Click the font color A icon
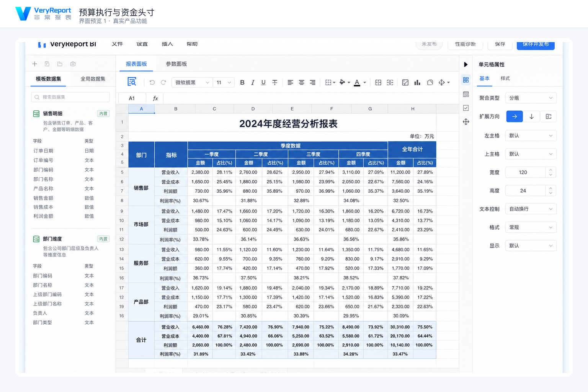Viewport: 588px width, 392px height. [x=357, y=82]
